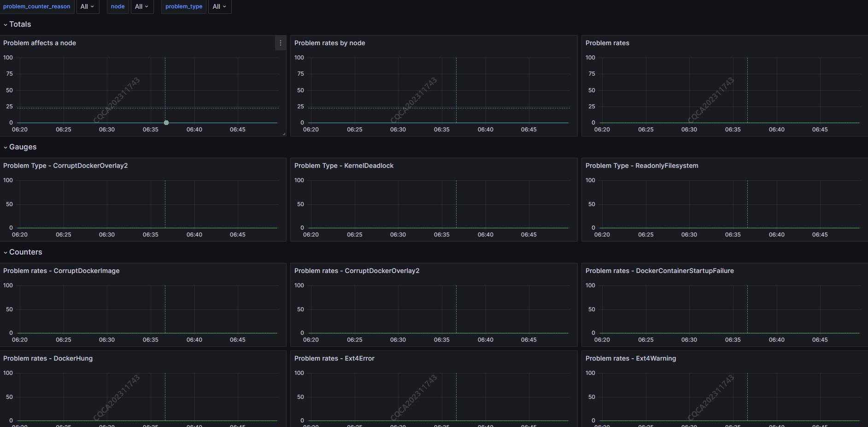The height and width of the screenshot is (427, 868).
Task: Collapse the Counters row
Action: coord(23,252)
